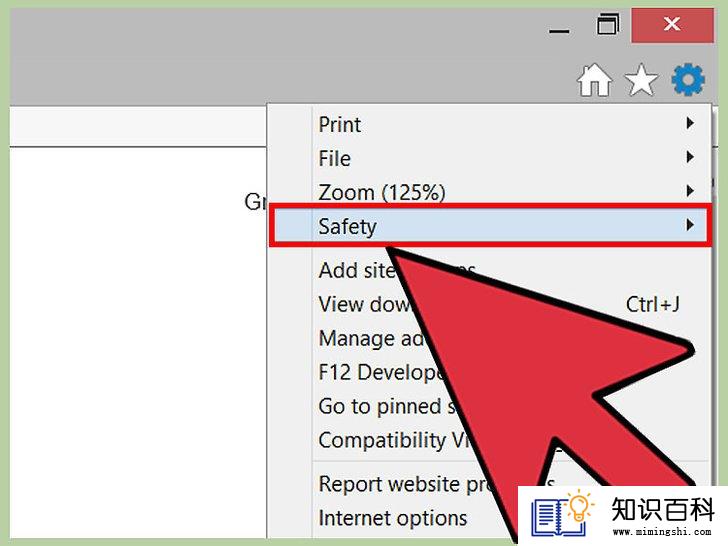Expand the Zoom submenu arrow
The image size is (728, 546).
(x=690, y=191)
